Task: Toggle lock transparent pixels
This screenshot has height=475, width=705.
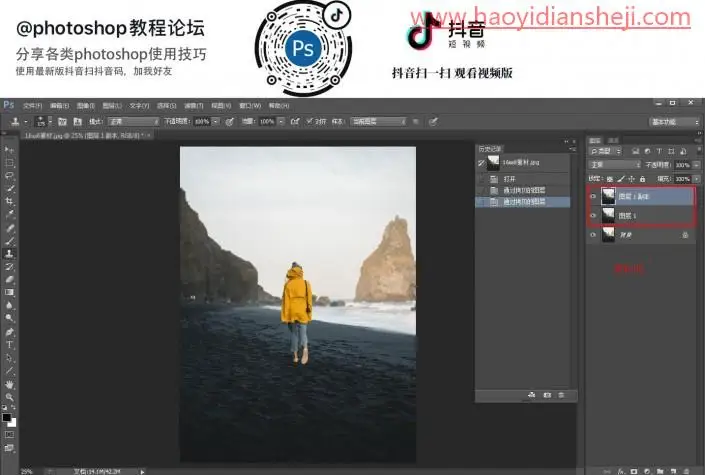Action: [610, 179]
